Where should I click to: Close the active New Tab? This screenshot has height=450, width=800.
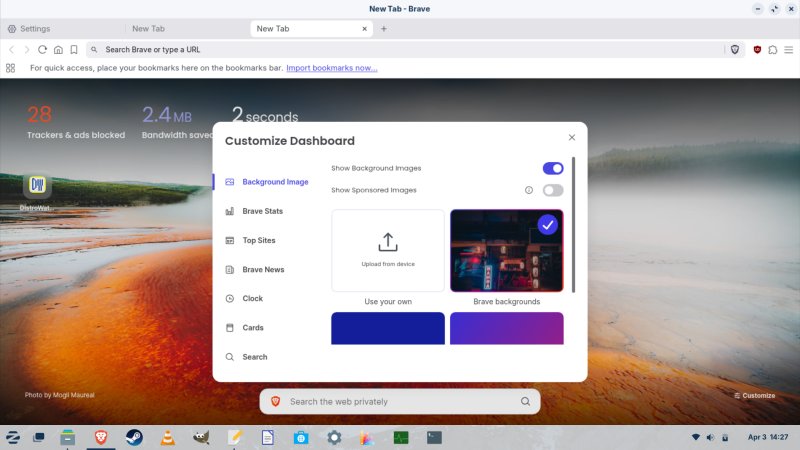pyautogui.click(x=364, y=29)
